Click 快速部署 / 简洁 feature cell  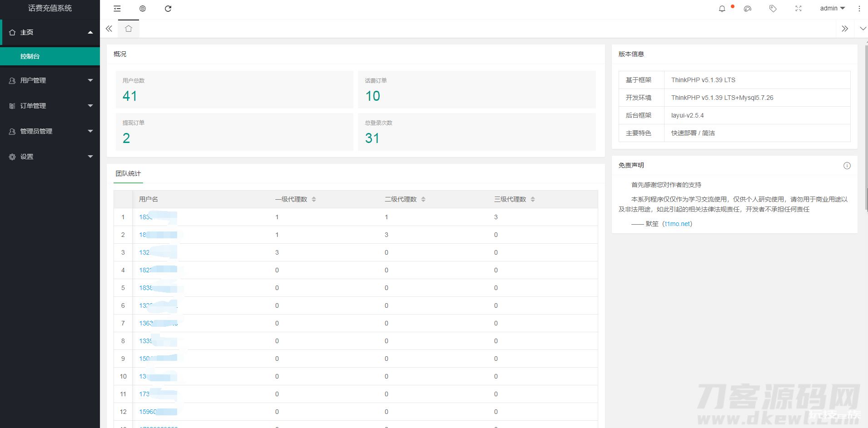[x=757, y=133]
